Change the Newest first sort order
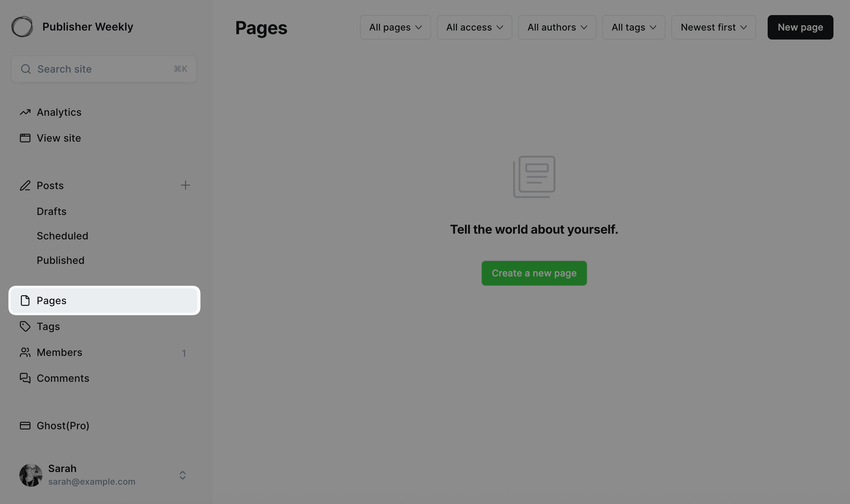Screen dimensions: 850x504 [713, 27]
